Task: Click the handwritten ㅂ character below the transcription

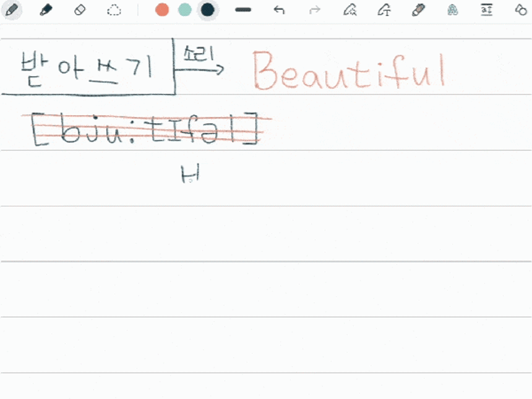Action: (190, 176)
